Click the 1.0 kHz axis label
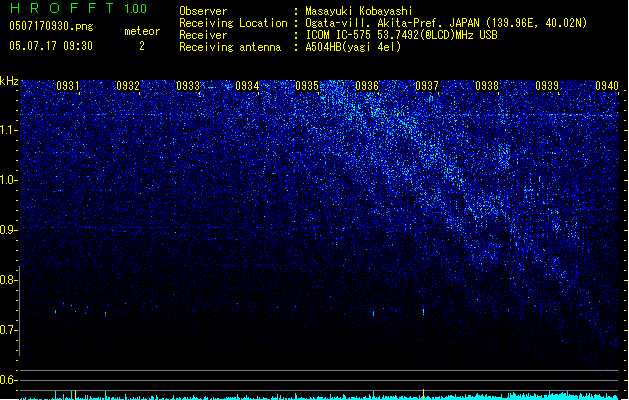 click(x=8, y=180)
